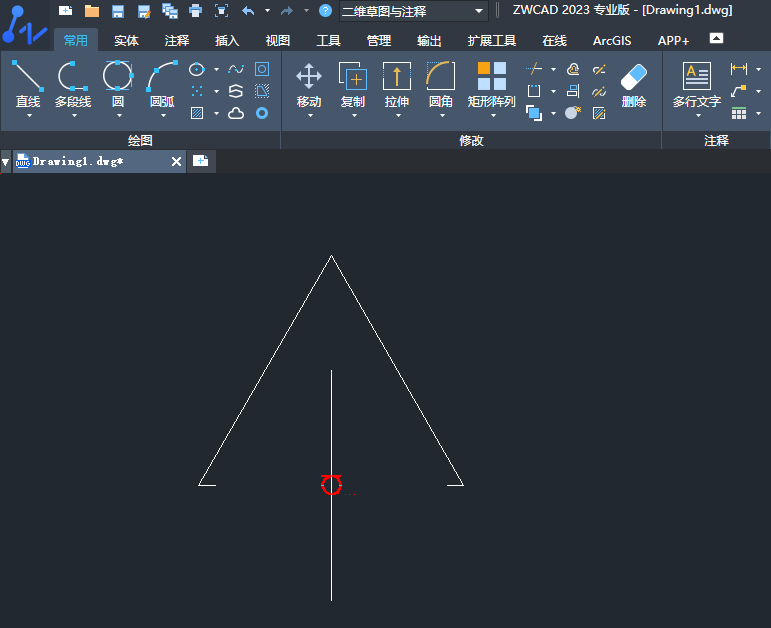Click the 拉伸 (Stretch) tool
771x628 pixels.
[397, 85]
